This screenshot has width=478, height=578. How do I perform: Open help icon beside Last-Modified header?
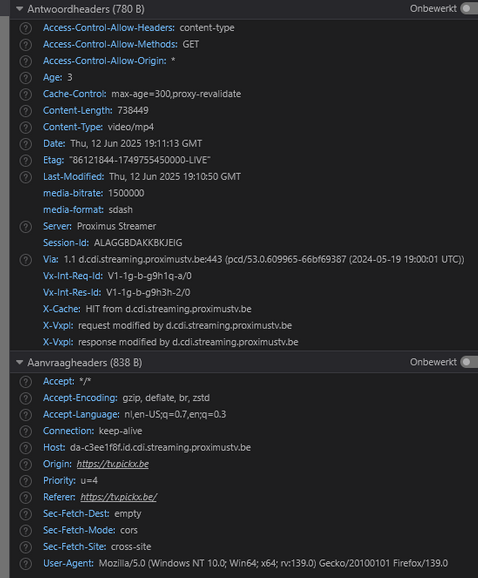[x=25, y=177]
